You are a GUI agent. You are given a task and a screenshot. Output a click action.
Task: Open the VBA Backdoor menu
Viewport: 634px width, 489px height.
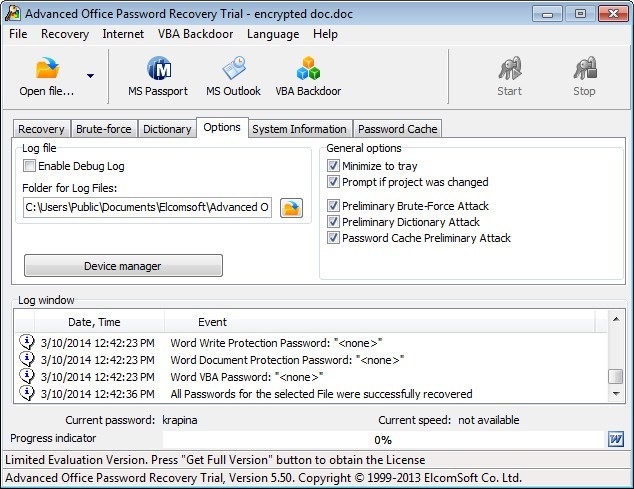[195, 34]
